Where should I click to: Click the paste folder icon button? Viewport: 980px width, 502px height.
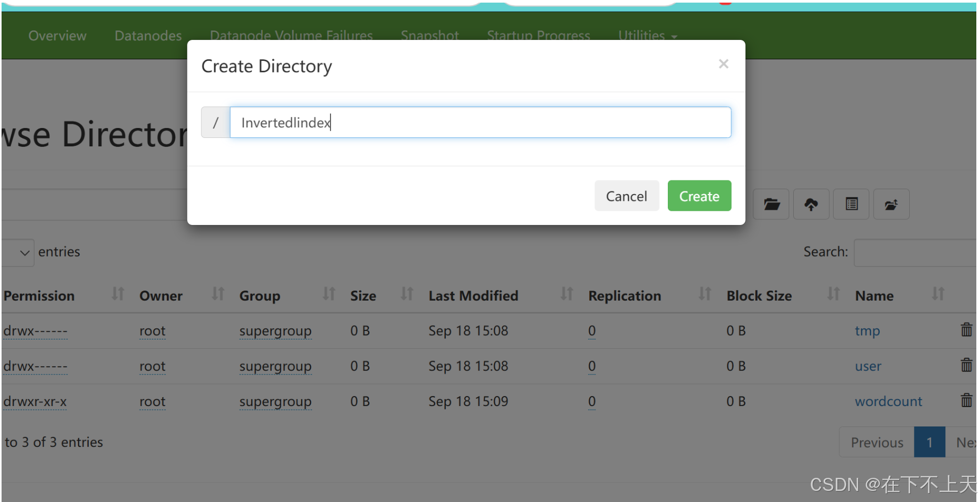tap(891, 204)
